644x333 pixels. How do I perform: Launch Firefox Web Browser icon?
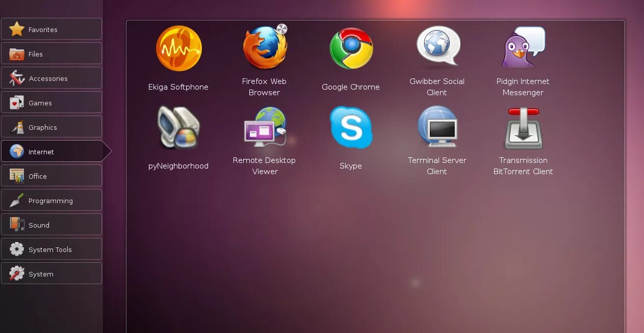pyautogui.click(x=265, y=47)
